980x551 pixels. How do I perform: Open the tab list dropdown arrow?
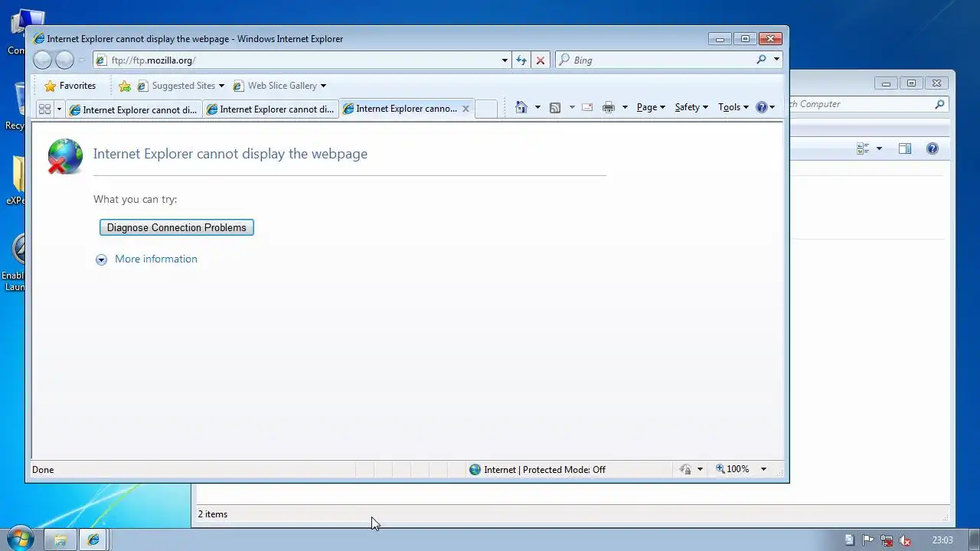[x=59, y=109]
